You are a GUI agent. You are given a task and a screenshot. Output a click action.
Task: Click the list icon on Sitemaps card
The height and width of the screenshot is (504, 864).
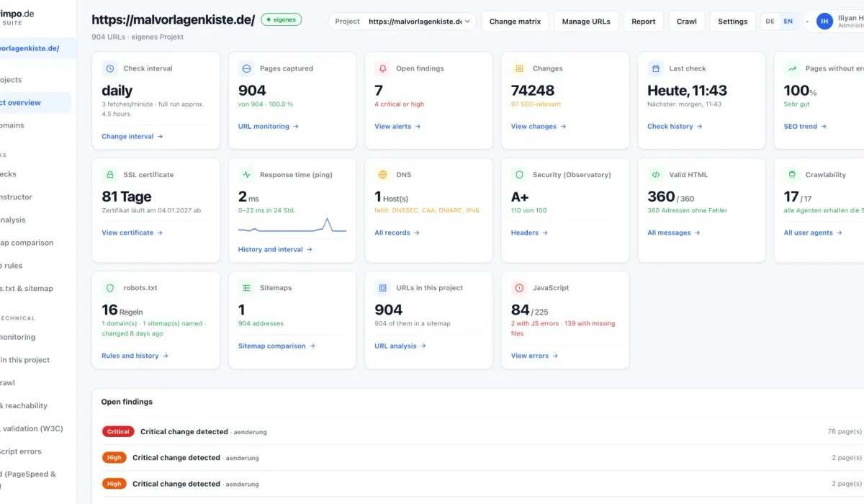246,287
